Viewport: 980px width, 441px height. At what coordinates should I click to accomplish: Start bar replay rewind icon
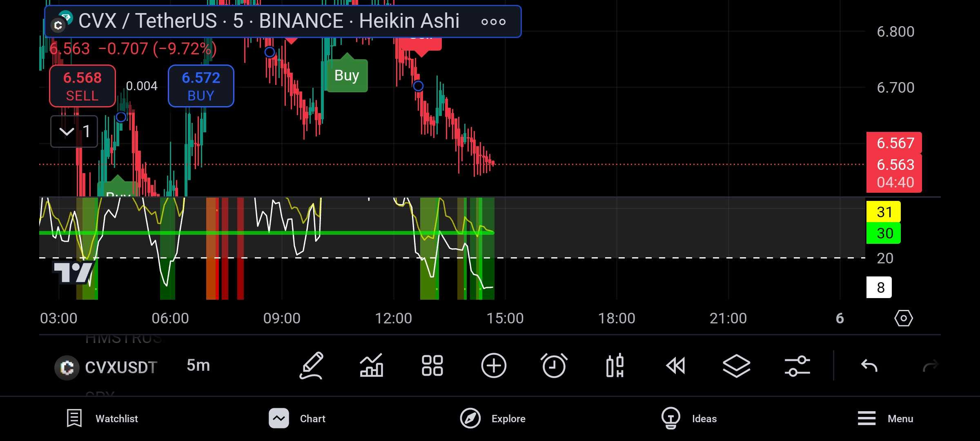676,365
